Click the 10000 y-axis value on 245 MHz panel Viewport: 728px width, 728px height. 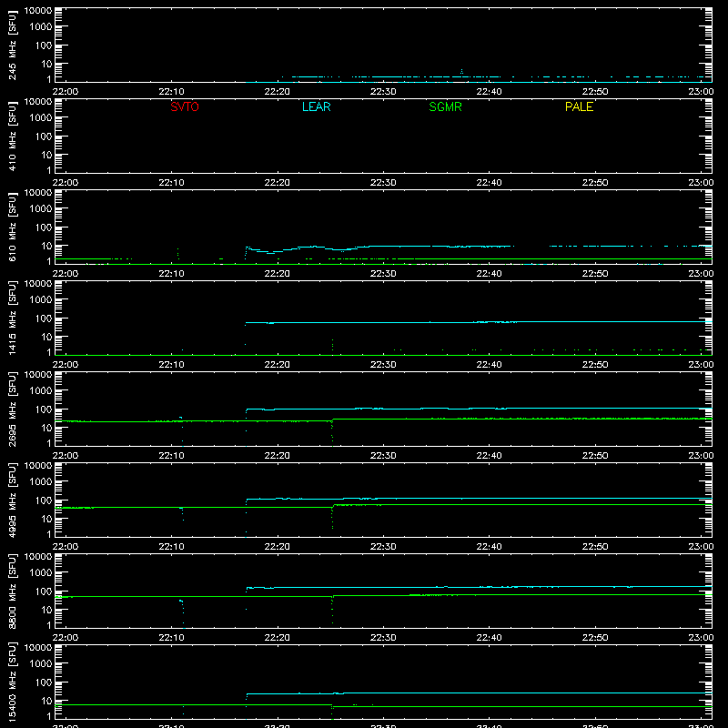(38, 11)
